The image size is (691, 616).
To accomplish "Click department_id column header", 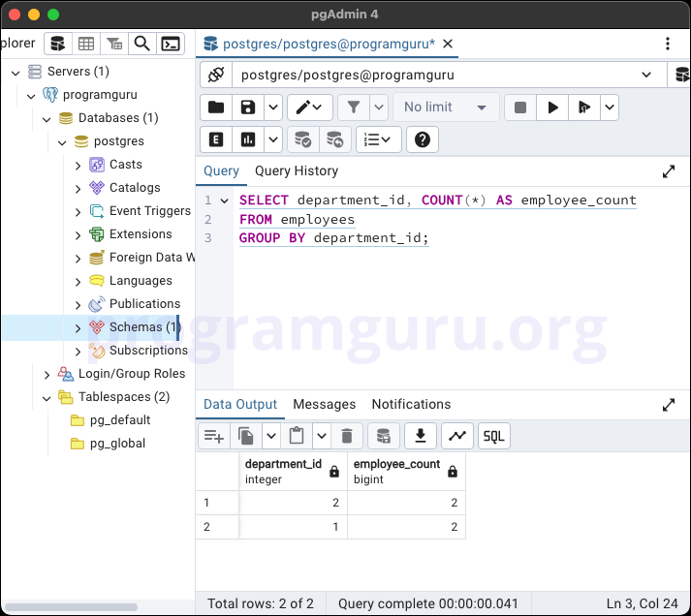I will pyautogui.click(x=293, y=472).
